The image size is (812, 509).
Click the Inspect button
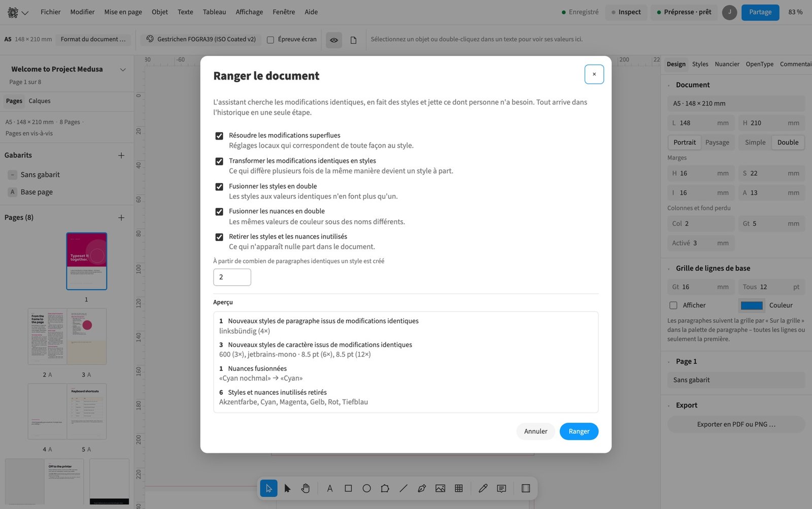tap(626, 12)
